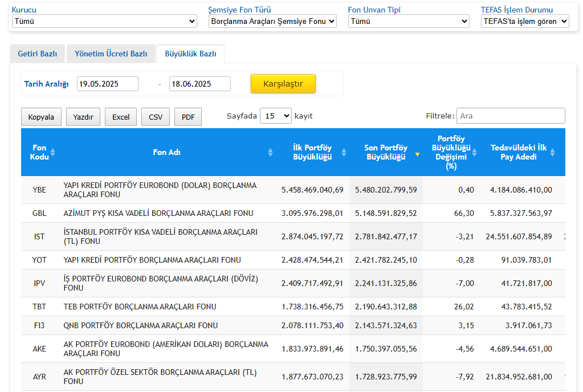Viewport: 583px width, 392px height.
Task: Select fund code YBE
Action: point(39,190)
